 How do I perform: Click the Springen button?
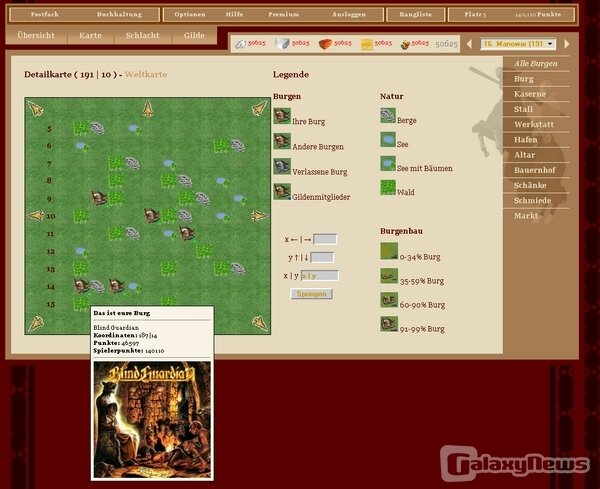point(311,294)
